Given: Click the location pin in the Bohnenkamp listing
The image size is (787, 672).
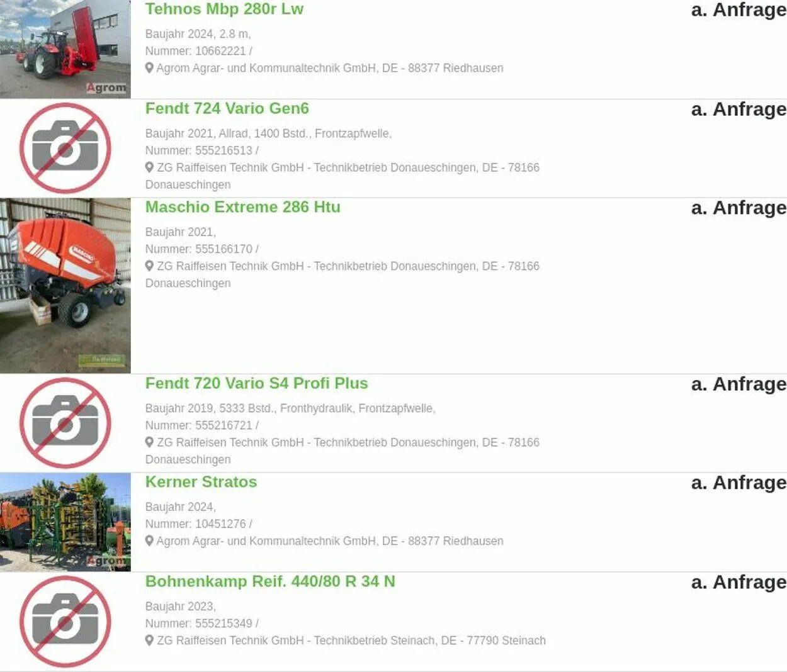Looking at the screenshot, I should [149, 640].
